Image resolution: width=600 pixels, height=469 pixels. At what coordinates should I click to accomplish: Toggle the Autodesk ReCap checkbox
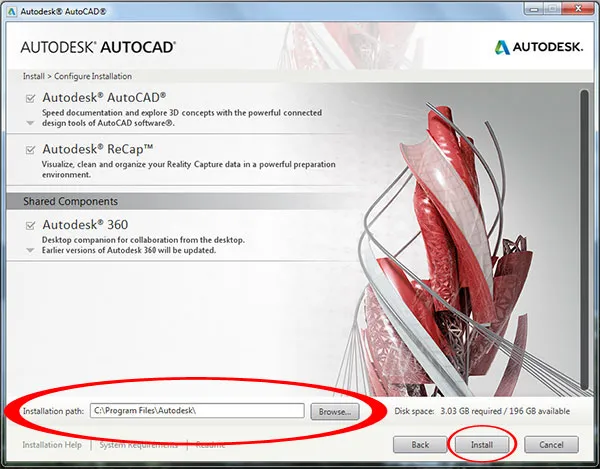[30, 150]
